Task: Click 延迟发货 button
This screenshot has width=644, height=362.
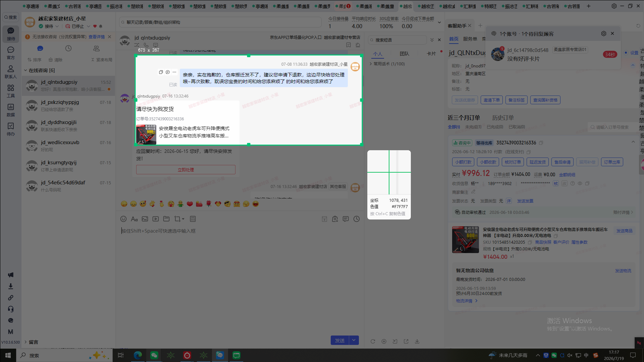Action: 538,162
